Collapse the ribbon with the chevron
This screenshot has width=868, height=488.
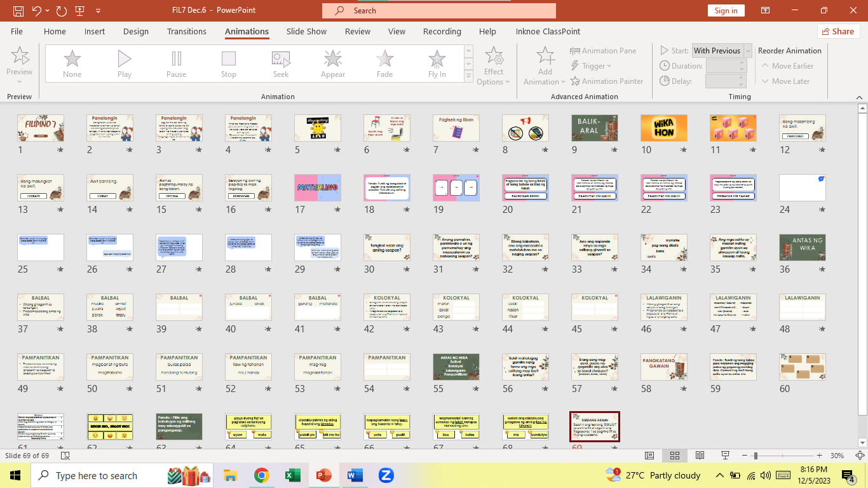point(860,97)
